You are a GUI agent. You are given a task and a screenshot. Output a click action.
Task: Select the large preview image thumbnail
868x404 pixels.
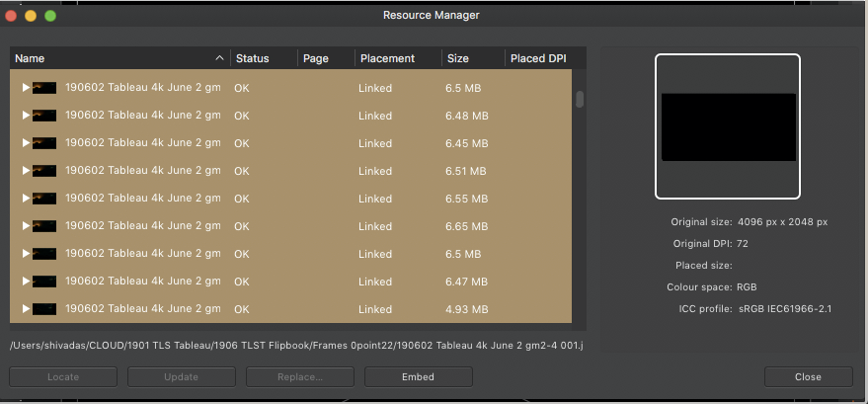coord(728,126)
